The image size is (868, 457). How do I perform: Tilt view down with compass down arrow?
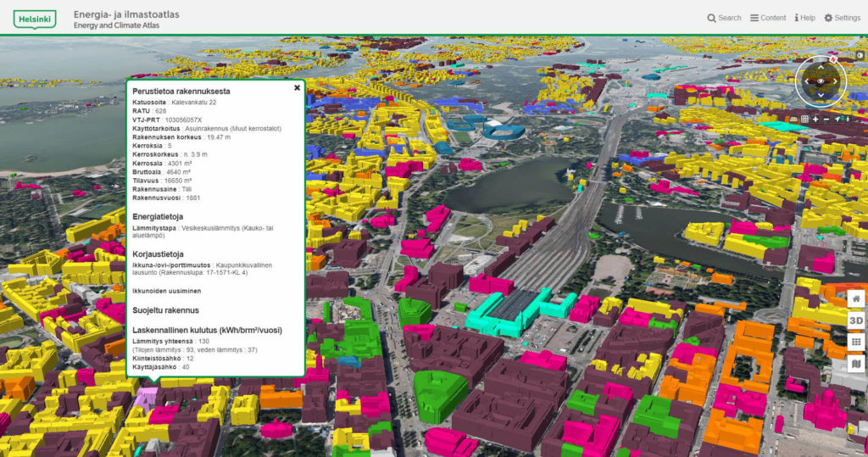(x=821, y=95)
